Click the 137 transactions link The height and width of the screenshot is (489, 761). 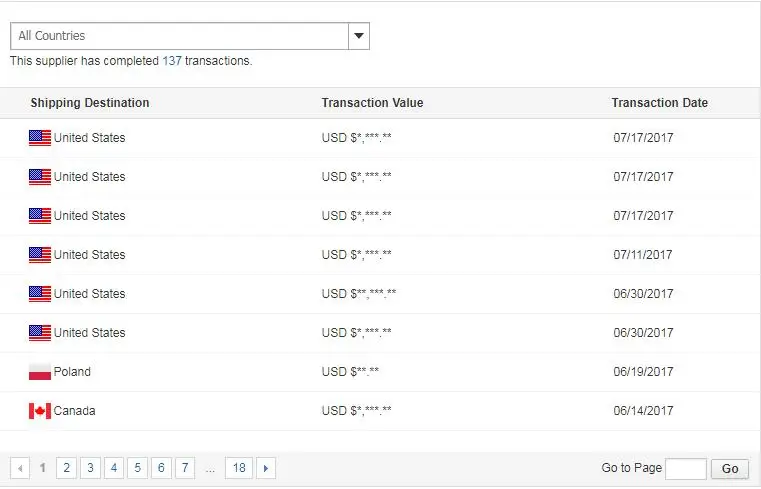(x=172, y=61)
